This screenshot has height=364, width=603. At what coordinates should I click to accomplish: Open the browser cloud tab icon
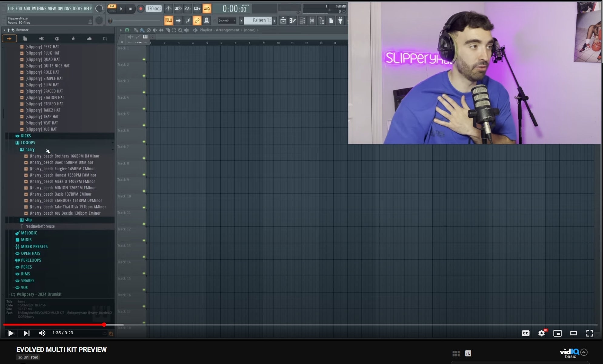(89, 38)
